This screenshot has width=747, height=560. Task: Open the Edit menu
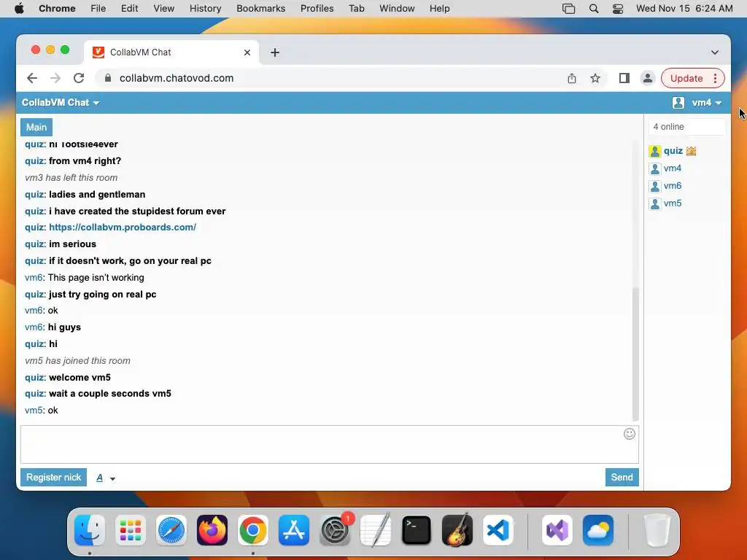coord(129,9)
